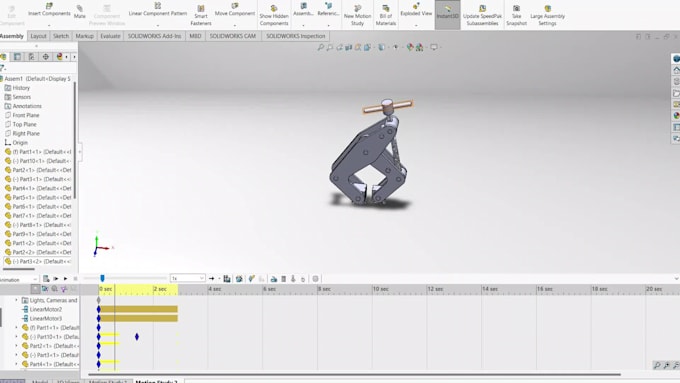Click the feature tree filter icon
The width and height of the screenshot is (680, 383).
coord(3,68)
